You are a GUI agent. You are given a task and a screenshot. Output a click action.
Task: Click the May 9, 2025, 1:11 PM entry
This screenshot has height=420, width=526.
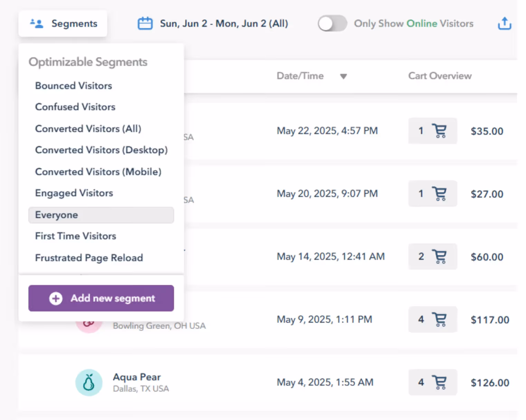point(324,319)
